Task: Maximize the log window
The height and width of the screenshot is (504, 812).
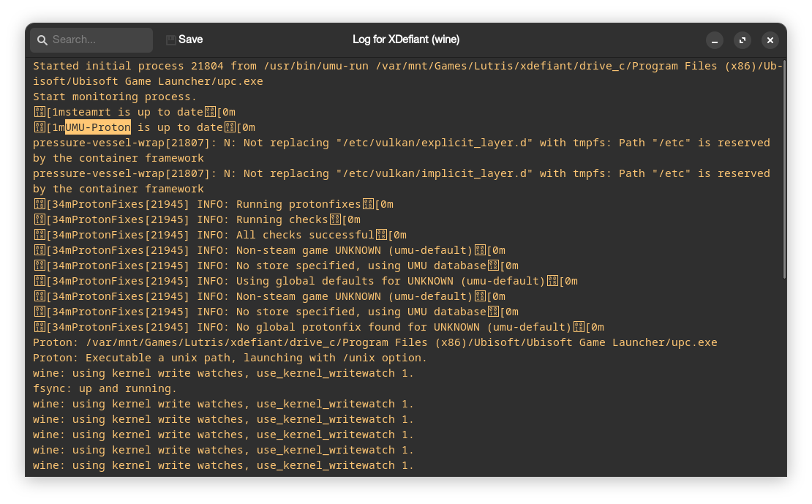Action: click(743, 40)
